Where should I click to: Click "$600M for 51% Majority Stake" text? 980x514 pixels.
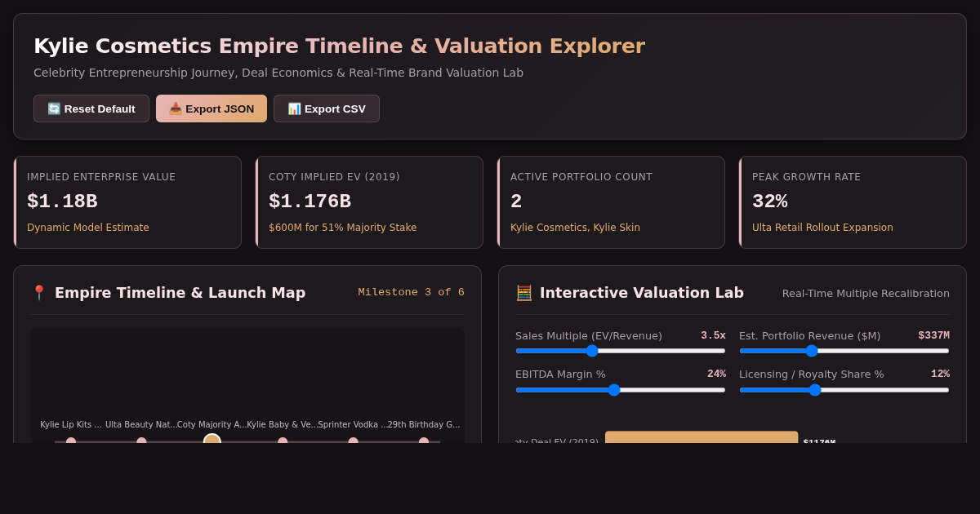pyautogui.click(x=342, y=228)
